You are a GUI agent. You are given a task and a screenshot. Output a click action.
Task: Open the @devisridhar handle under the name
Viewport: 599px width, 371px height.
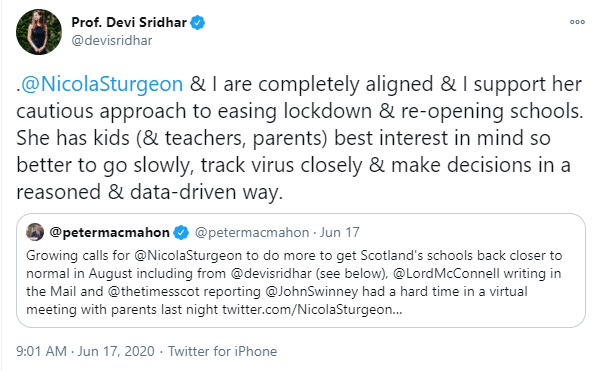[112, 41]
